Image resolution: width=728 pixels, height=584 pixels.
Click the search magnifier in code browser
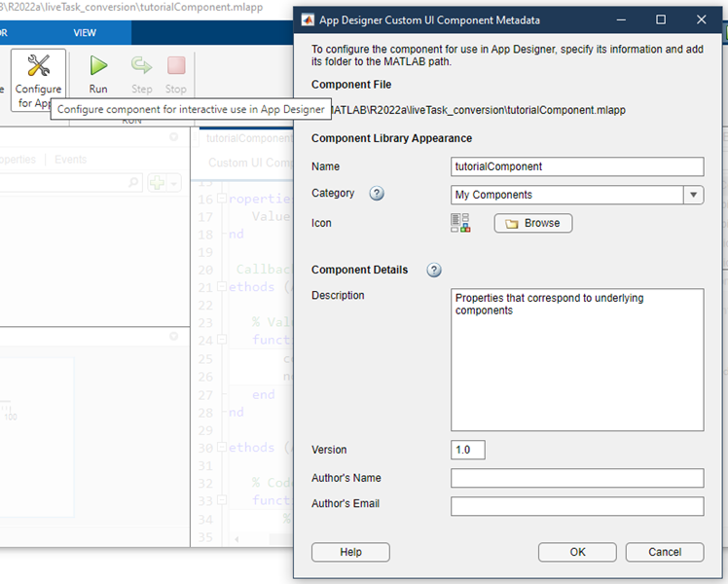pyautogui.click(x=133, y=182)
